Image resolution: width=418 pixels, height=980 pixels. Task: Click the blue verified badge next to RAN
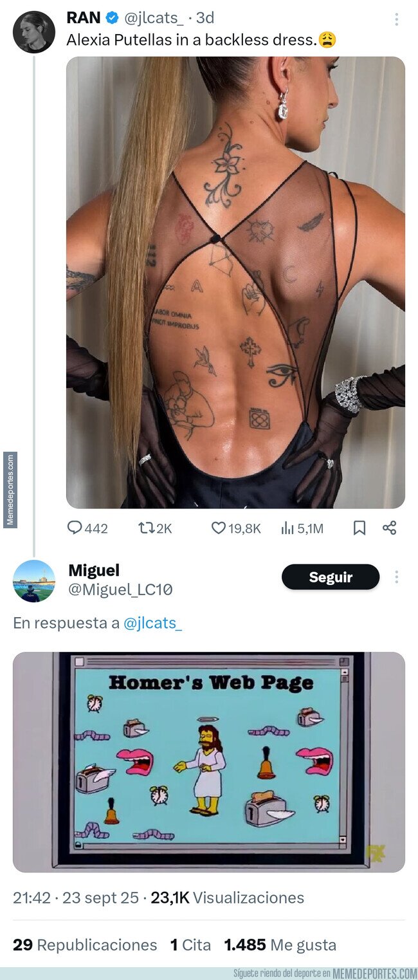[112, 18]
